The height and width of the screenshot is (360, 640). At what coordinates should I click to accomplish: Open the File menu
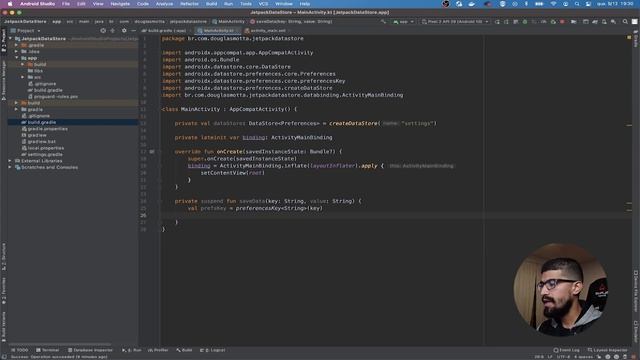click(66, 4)
